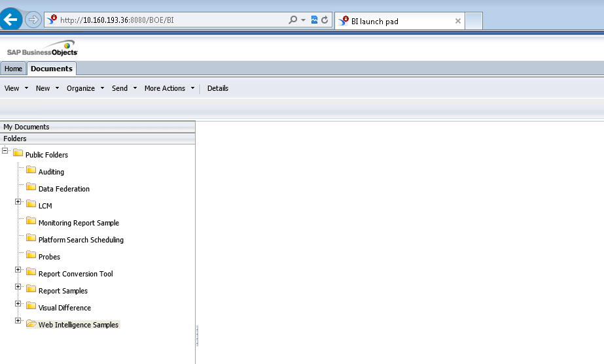The width and height of the screenshot is (604, 364).
Task: Click the More Actions dropdown arrow
Action: 192,88
